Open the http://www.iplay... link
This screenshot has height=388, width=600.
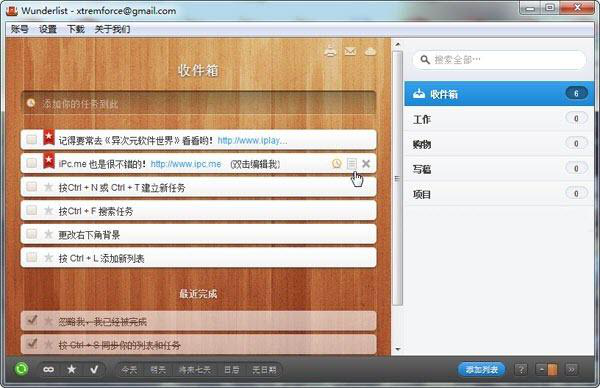pyautogui.click(x=253, y=140)
